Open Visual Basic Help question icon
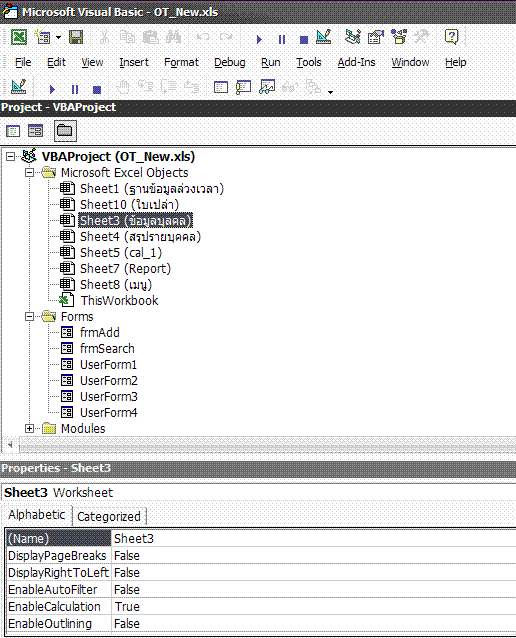This screenshot has height=638, width=516. (x=451, y=37)
